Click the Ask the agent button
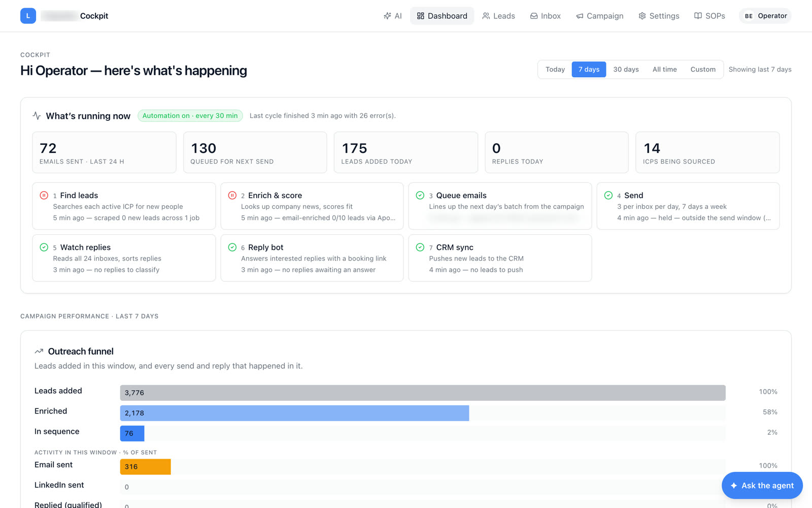 point(762,486)
